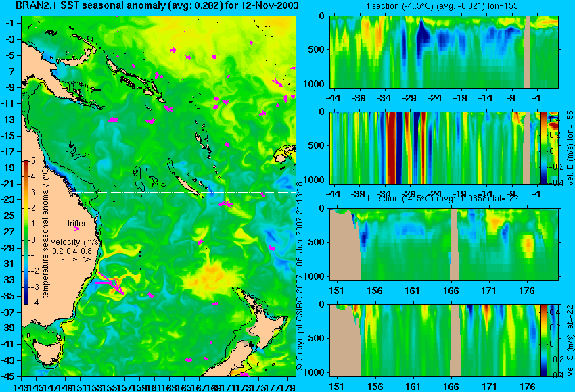Click the '0' tick on the temperature color bar
The width and height of the screenshot is (575, 392).
(x=33, y=240)
